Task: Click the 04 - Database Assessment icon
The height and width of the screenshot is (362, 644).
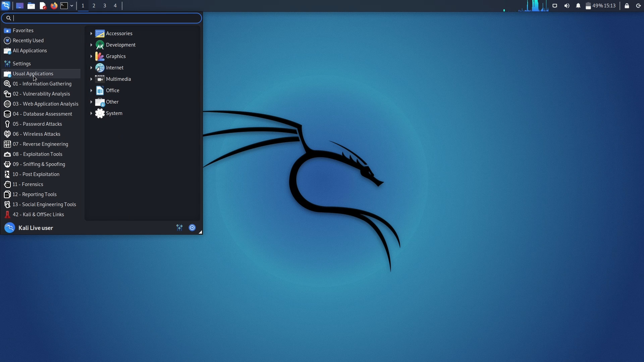Action: (x=7, y=114)
